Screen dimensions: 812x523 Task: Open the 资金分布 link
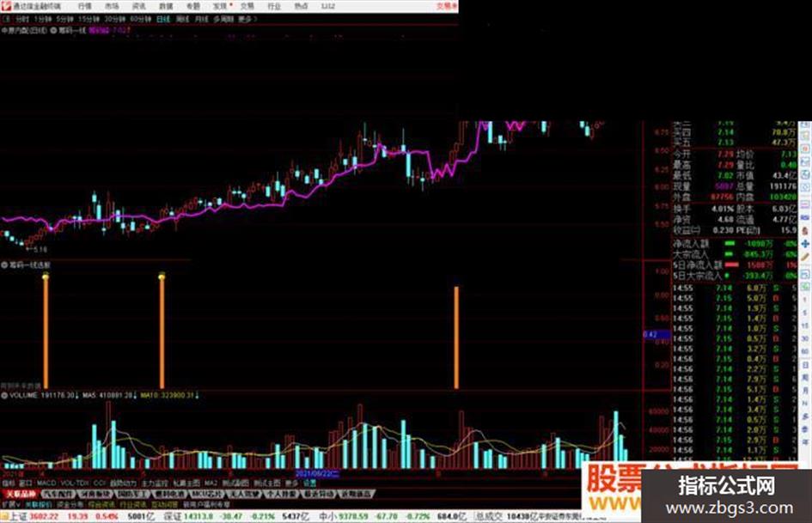(70, 504)
